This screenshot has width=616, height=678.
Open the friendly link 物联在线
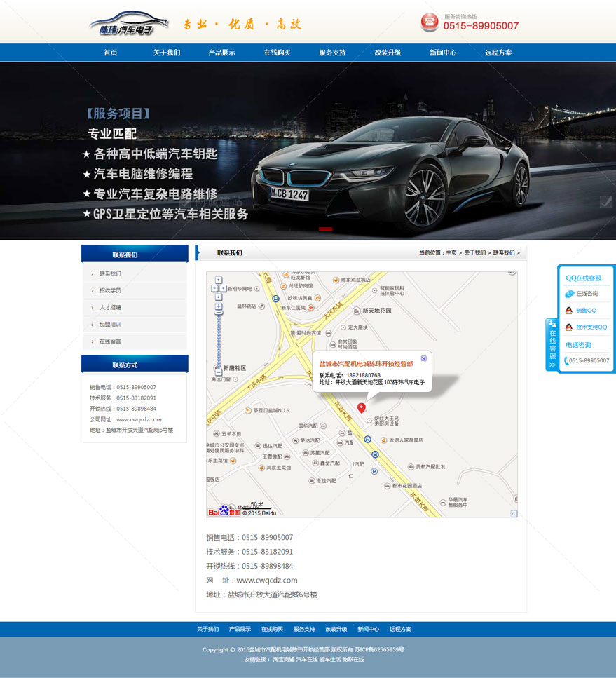coord(353,659)
